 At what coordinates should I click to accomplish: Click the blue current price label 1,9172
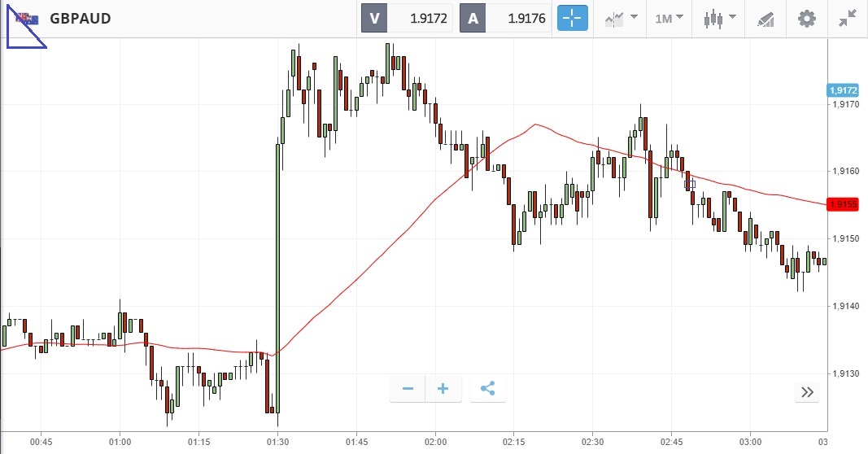point(844,90)
